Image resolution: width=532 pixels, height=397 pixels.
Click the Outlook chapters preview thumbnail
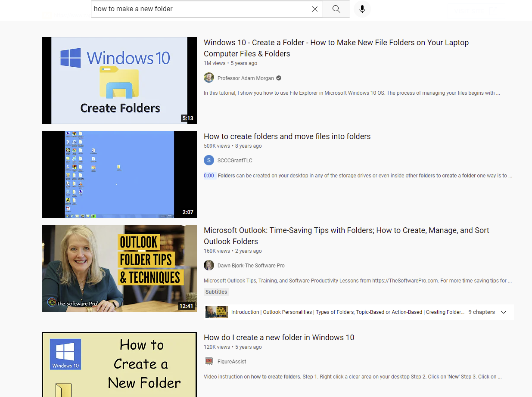(217, 312)
